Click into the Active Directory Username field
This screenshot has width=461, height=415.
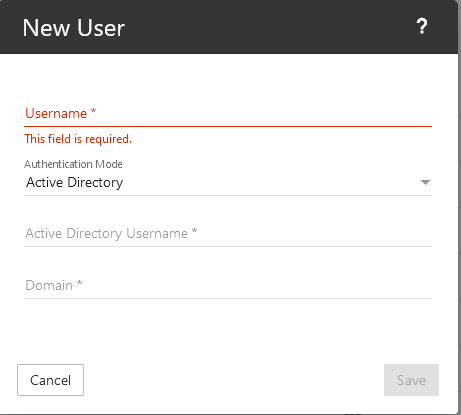[x=228, y=234]
